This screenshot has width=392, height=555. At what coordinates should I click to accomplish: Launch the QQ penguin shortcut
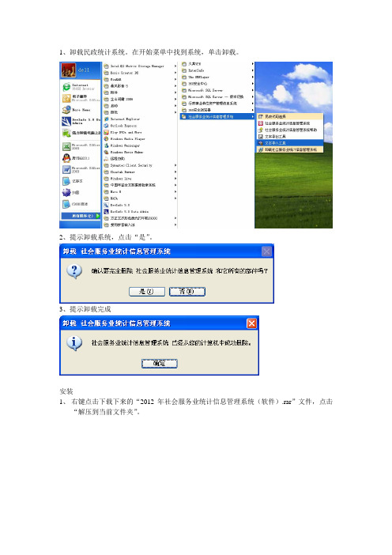tap(76, 158)
